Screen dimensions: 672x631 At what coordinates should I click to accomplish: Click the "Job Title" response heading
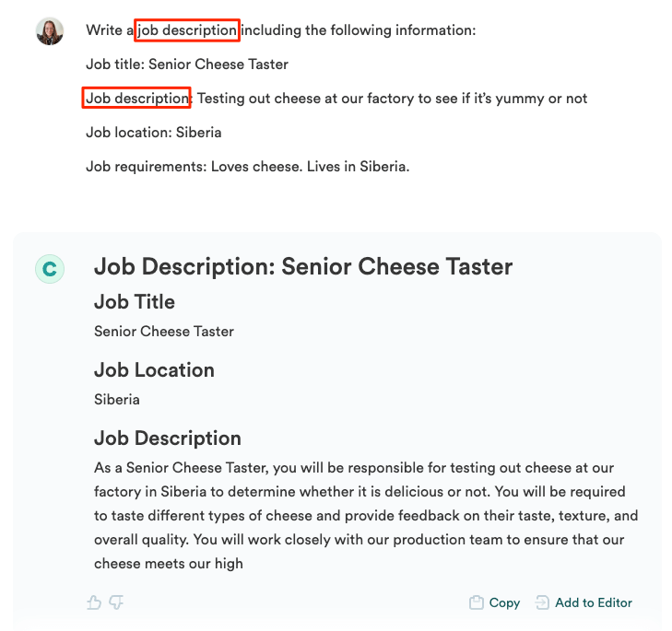(x=135, y=302)
